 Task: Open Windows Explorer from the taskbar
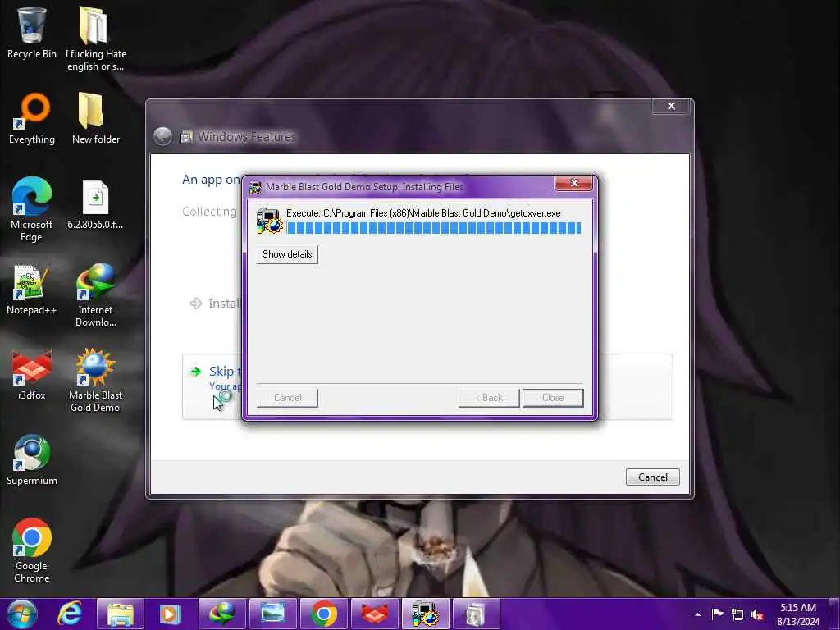pos(121,614)
